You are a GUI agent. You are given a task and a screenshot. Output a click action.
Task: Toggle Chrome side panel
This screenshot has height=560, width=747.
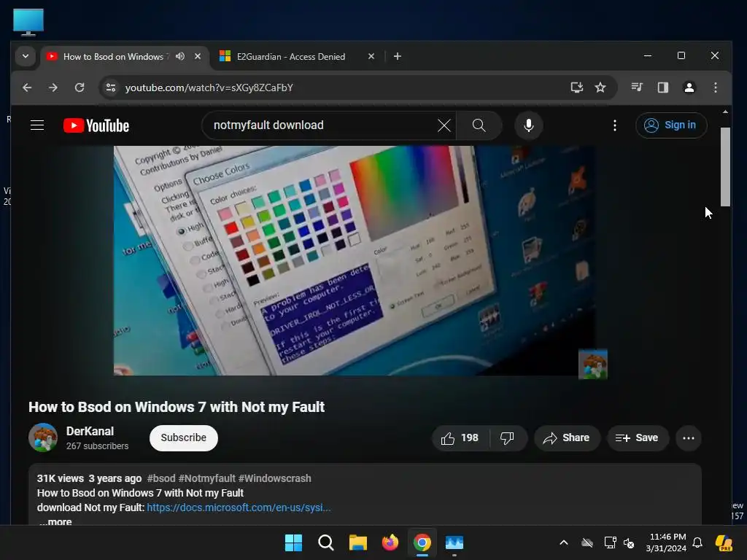tap(662, 87)
